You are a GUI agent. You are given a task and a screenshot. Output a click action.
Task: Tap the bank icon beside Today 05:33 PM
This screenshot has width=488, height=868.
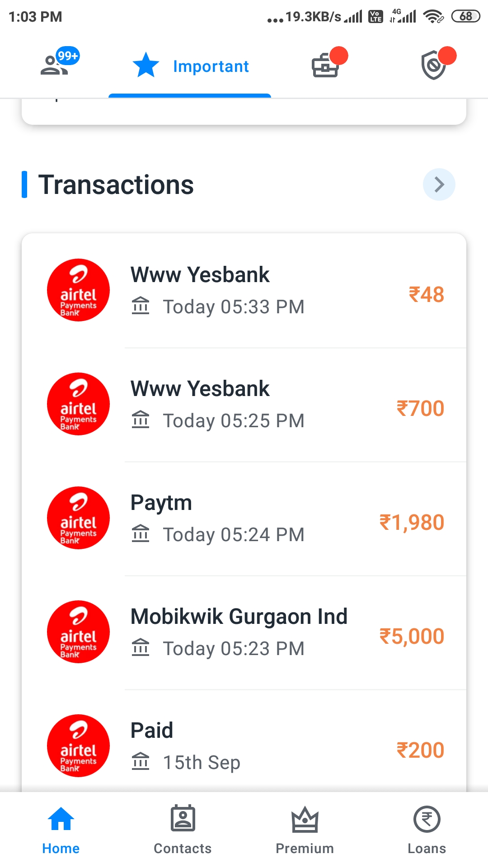(141, 306)
